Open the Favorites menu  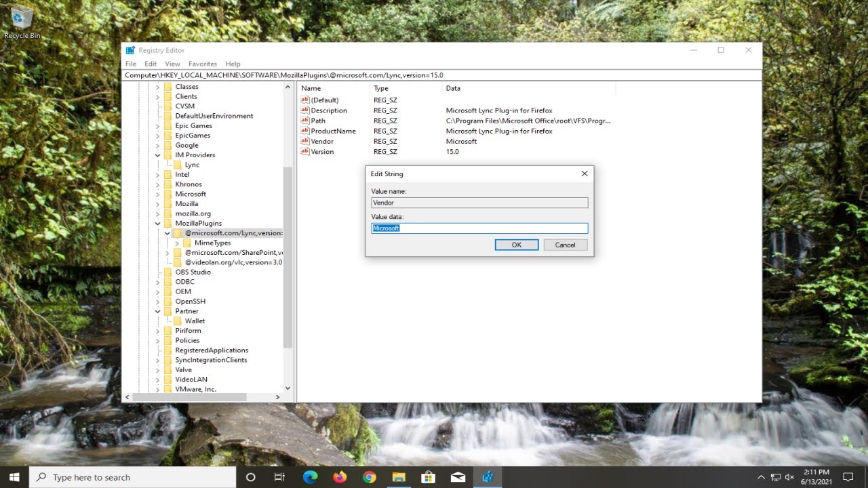tap(203, 64)
